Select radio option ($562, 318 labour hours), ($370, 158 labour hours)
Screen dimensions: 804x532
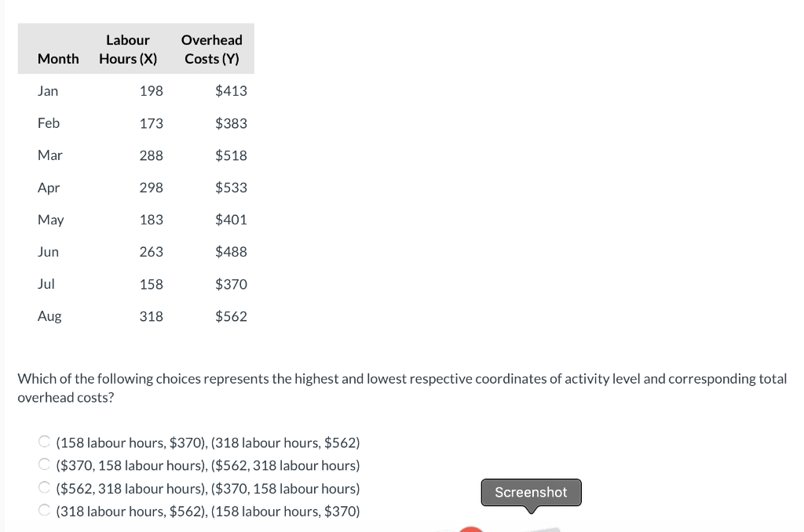coord(45,486)
